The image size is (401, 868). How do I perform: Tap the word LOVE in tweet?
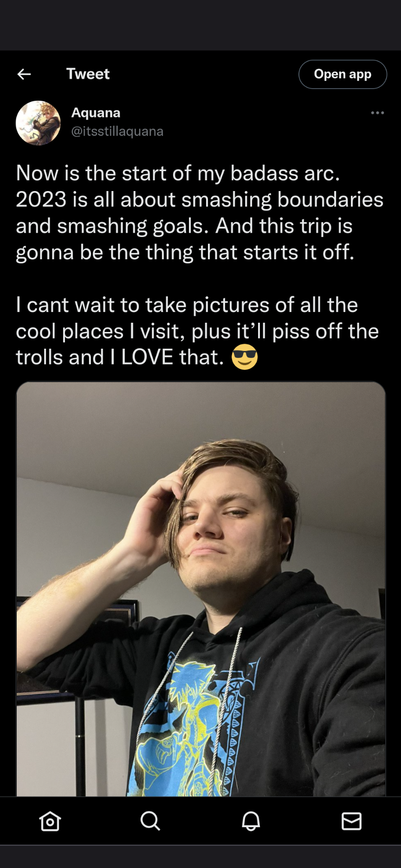click(x=147, y=357)
